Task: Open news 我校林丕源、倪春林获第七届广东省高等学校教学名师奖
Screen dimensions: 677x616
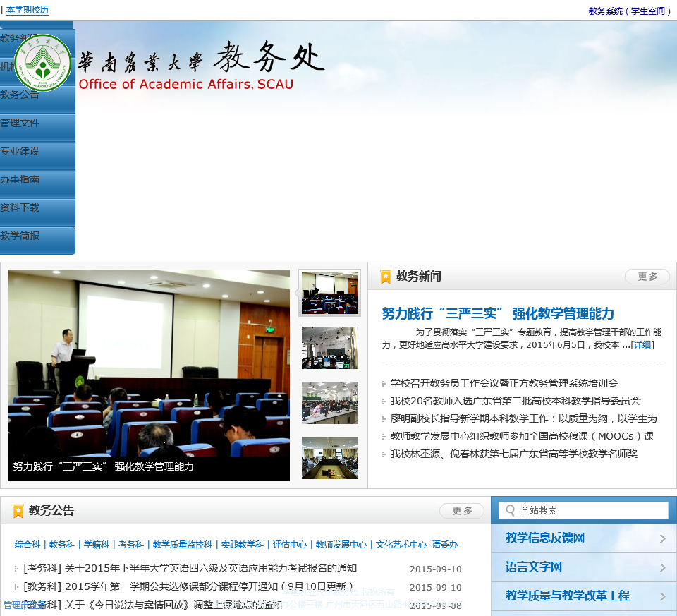Action: point(514,454)
